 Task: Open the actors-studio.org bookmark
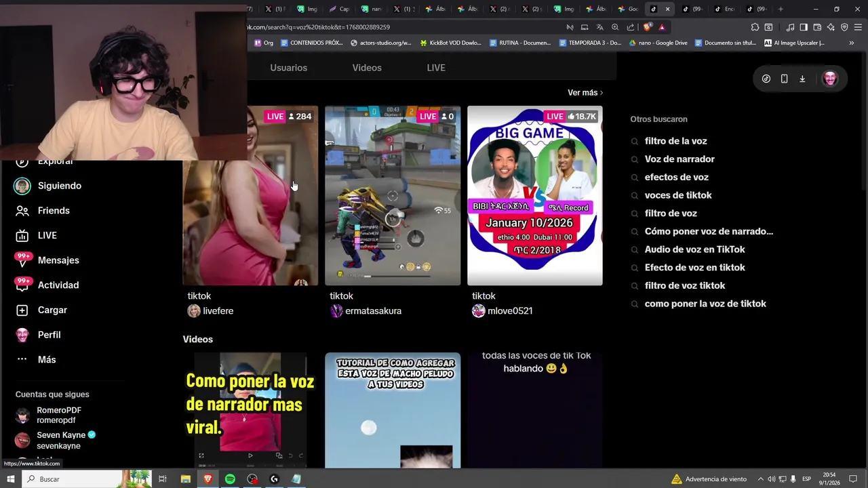coord(381,43)
